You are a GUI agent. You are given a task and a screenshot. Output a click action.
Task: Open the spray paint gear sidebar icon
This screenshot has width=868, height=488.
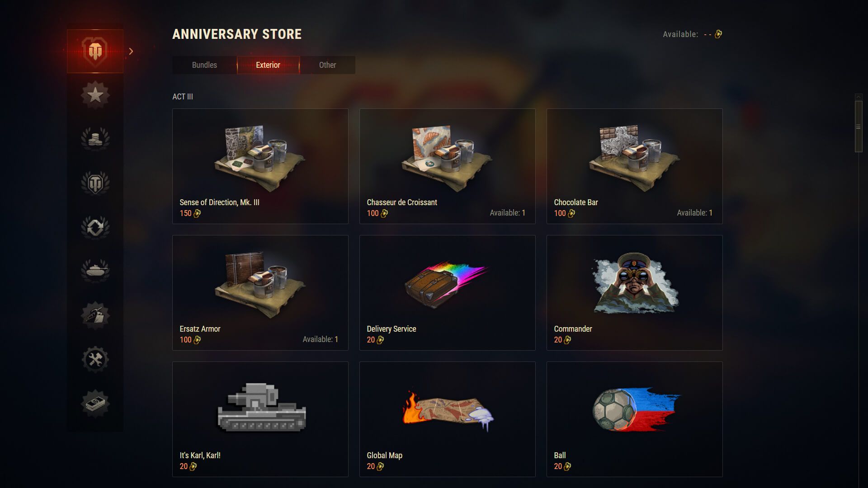[95, 315]
